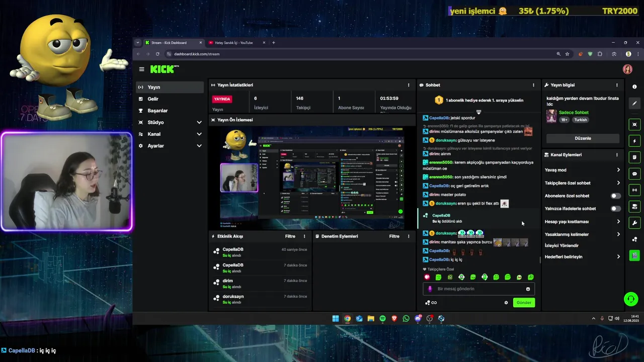Click Filtre in Etkinlik Akışı panel
The height and width of the screenshot is (362, 644).
click(x=290, y=236)
